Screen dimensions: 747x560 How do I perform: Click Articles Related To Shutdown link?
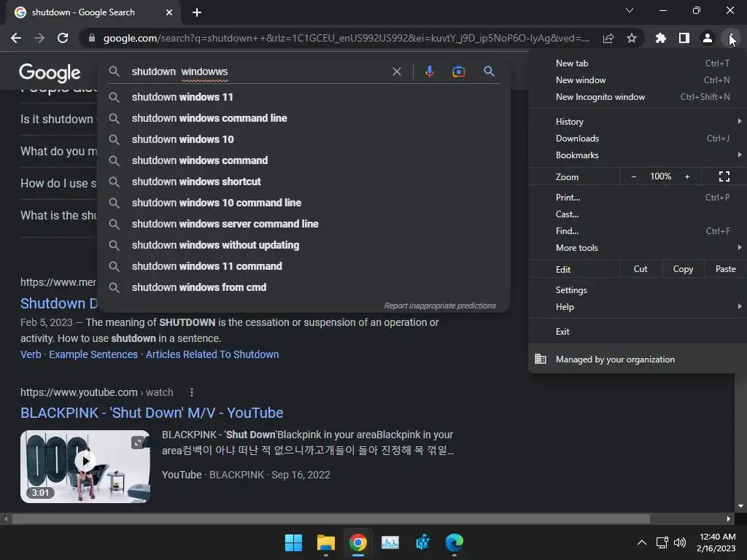212,354
